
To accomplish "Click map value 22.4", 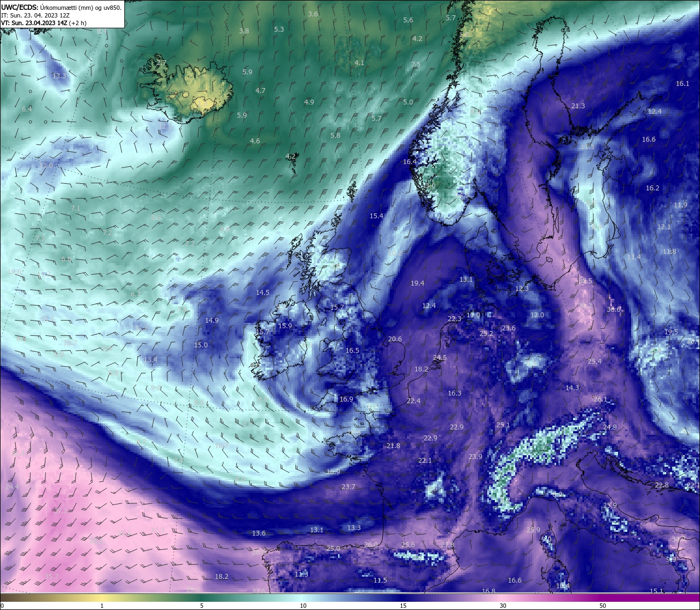I will (413, 400).
